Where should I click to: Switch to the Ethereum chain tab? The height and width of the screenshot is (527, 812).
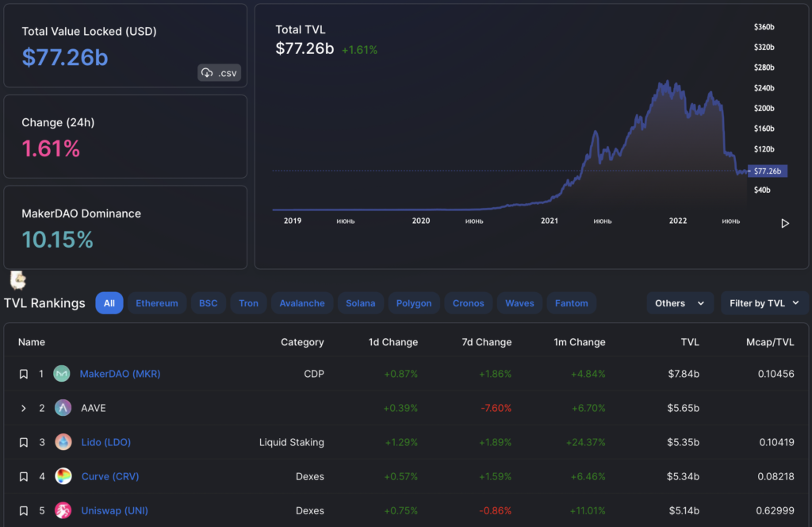(x=157, y=303)
